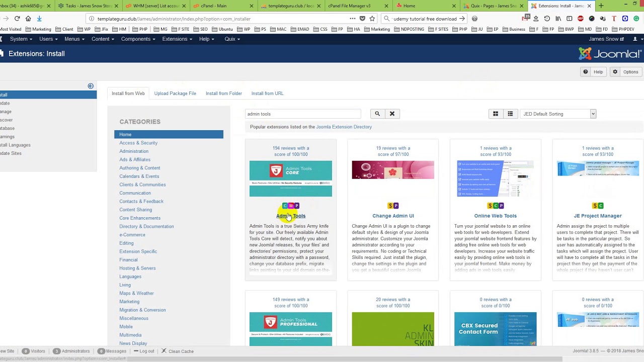Click Administrators count in status bar
Viewport: 644px width, 362px height.
click(72, 351)
